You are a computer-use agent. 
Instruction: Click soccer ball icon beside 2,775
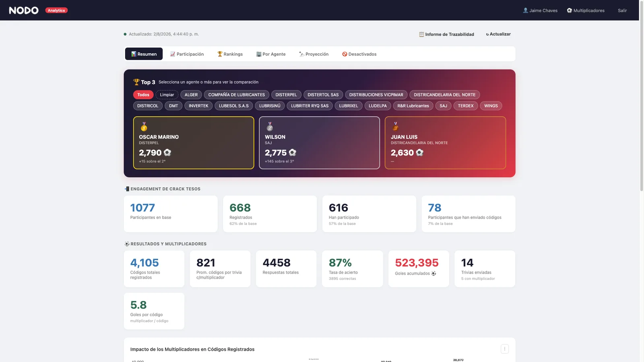pos(293,152)
